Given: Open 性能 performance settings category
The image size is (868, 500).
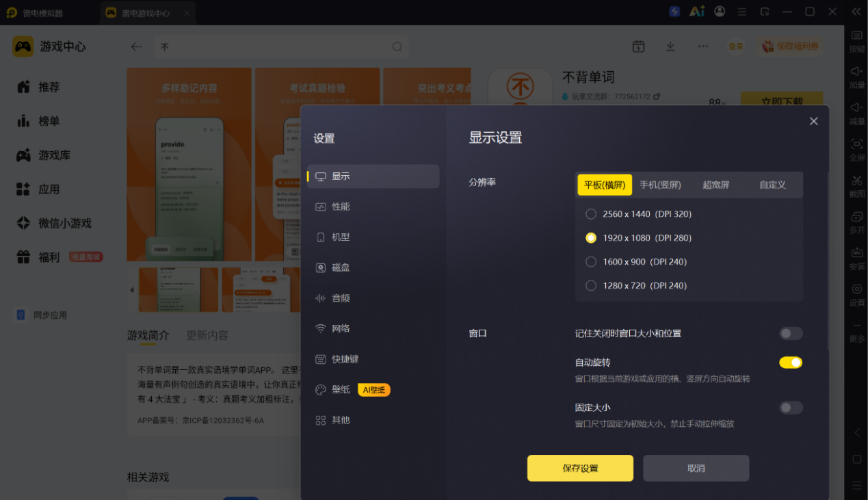Looking at the screenshot, I should tap(373, 207).
